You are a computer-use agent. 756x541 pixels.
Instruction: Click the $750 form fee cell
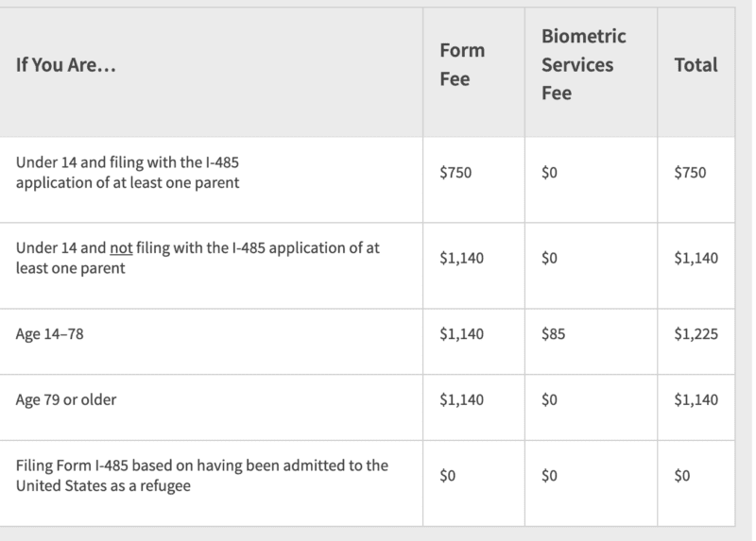454,173
